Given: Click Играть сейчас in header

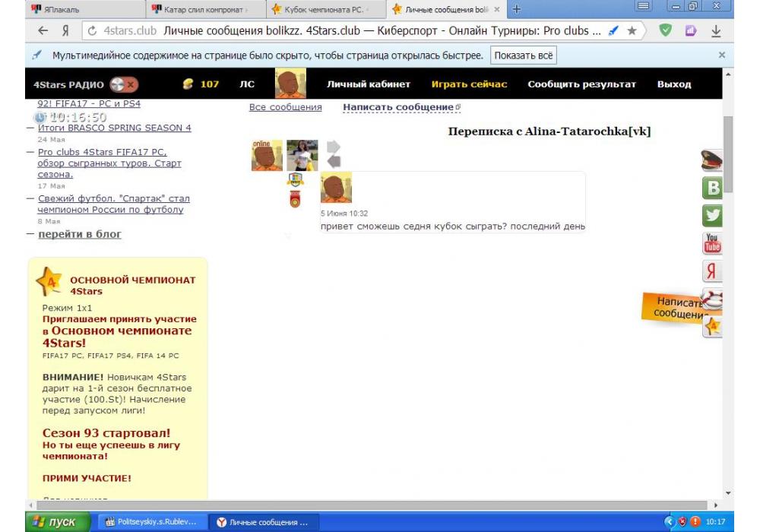Looking at the screenshot, I should pos(469,84).
